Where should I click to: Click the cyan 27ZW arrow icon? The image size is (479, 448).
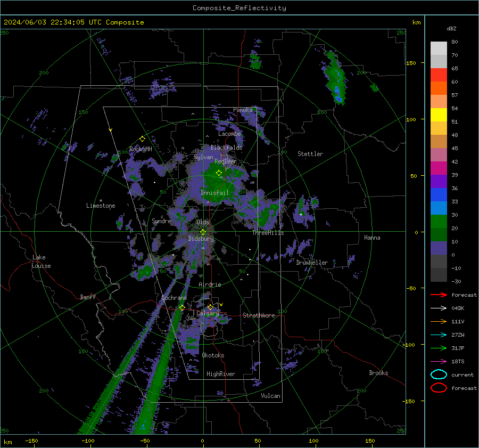(x=439, y=335)
